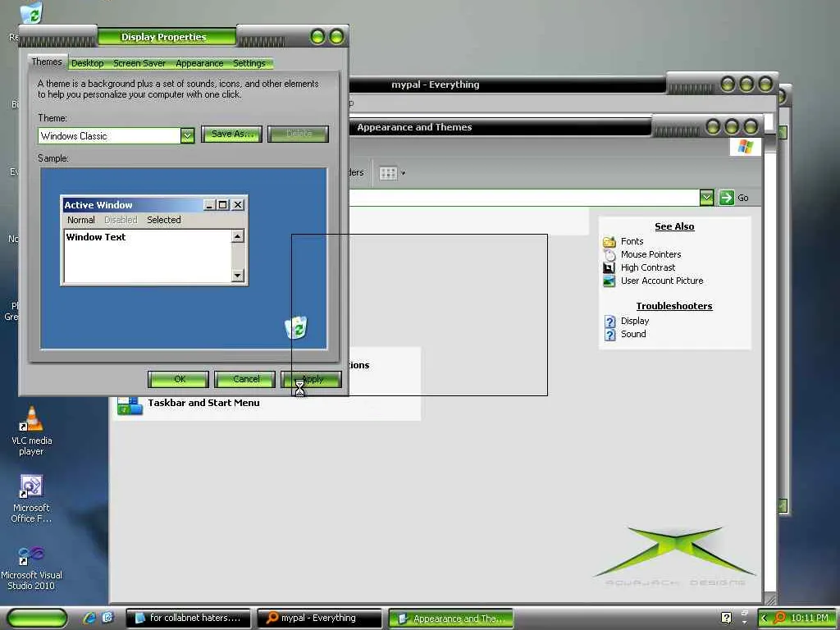The height and width of the screenshot is (630, 840).
Task: Click the help question mark tray icon
Action: pyautogui.click(x=726, y=618)
